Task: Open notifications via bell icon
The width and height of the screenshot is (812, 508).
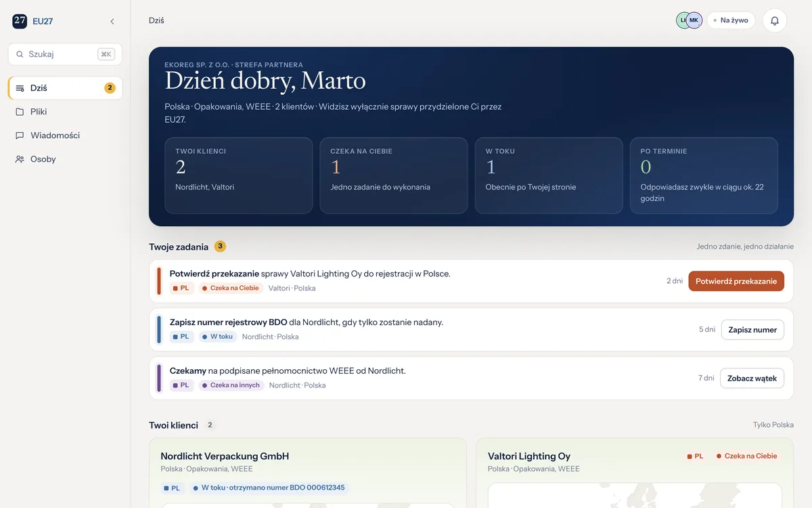Action: click(x=775, y=20)
